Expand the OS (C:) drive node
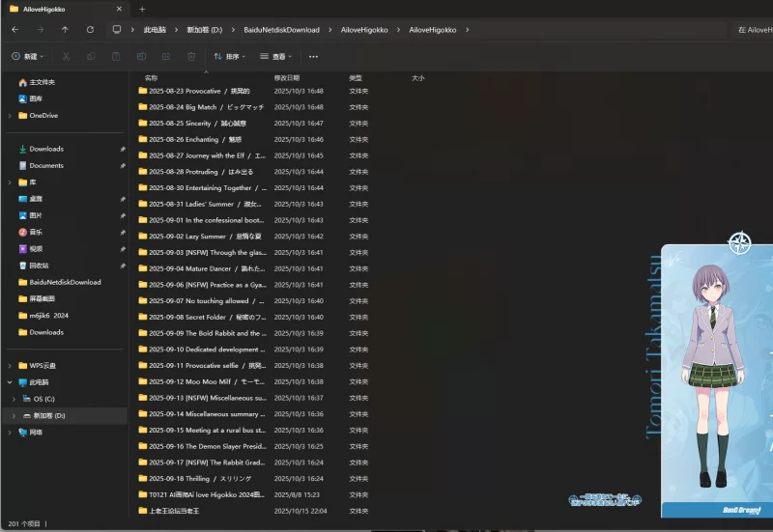Image resolution: width=773 pixels, height=532 pixels. pyautogui.click(x=14, y=399)
